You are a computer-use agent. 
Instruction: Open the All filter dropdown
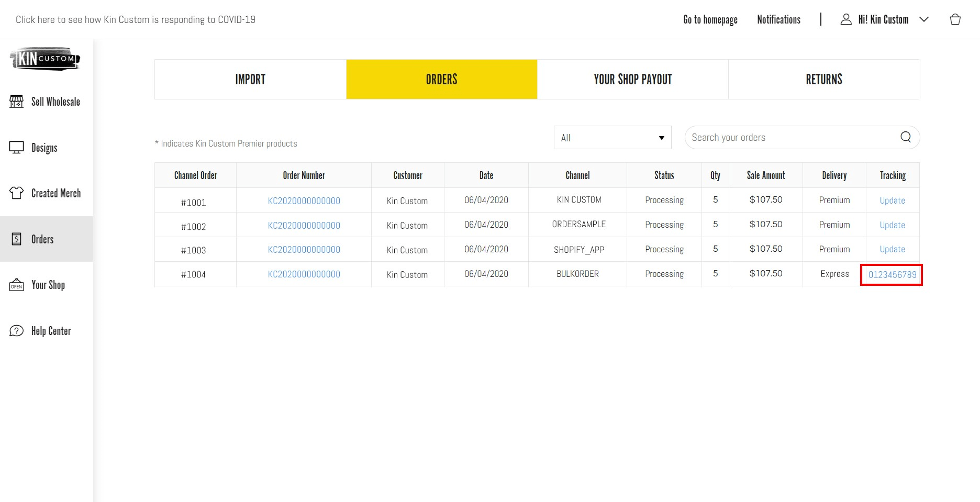coord(612,137)
